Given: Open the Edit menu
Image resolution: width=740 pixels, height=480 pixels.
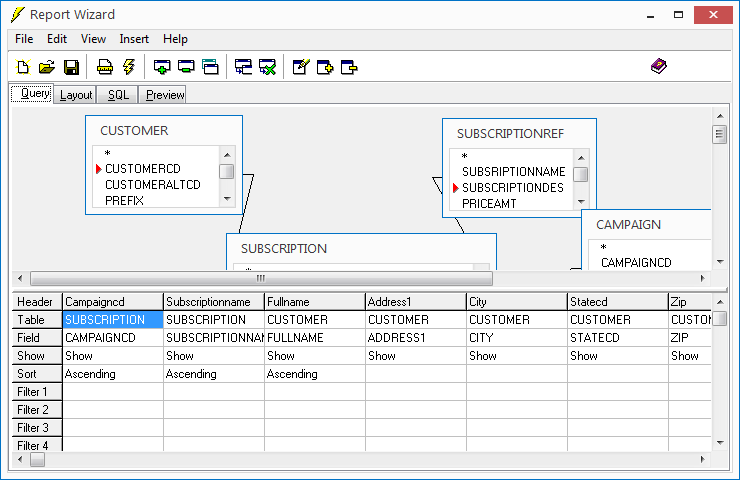Looking at the screenshot, I should pos(57,39).
